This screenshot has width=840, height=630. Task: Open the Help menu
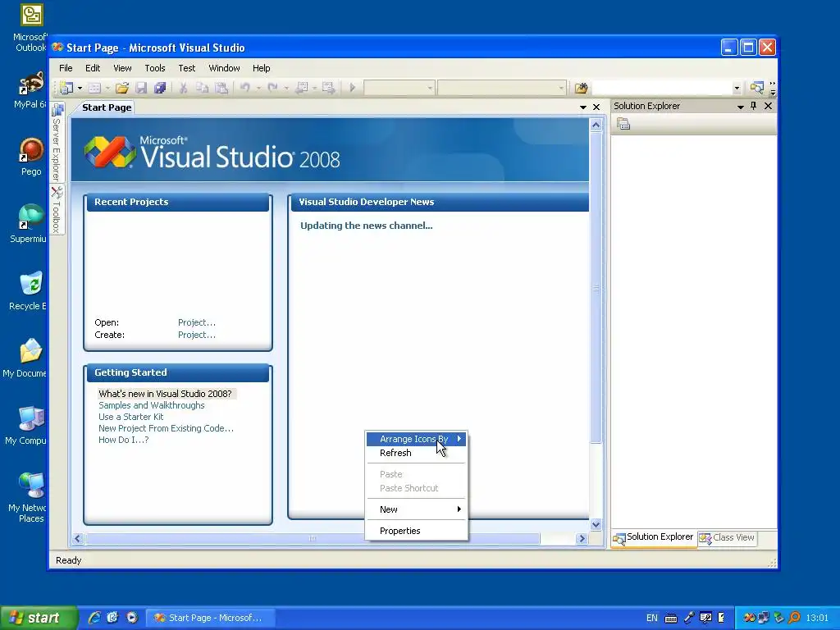coord(262,68)
